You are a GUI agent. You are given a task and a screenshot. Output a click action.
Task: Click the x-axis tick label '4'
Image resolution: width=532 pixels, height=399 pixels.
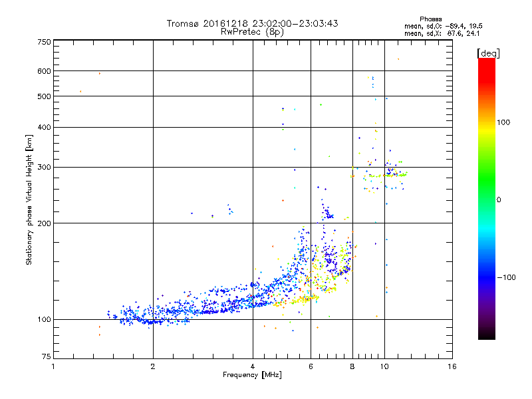point(253,366)
